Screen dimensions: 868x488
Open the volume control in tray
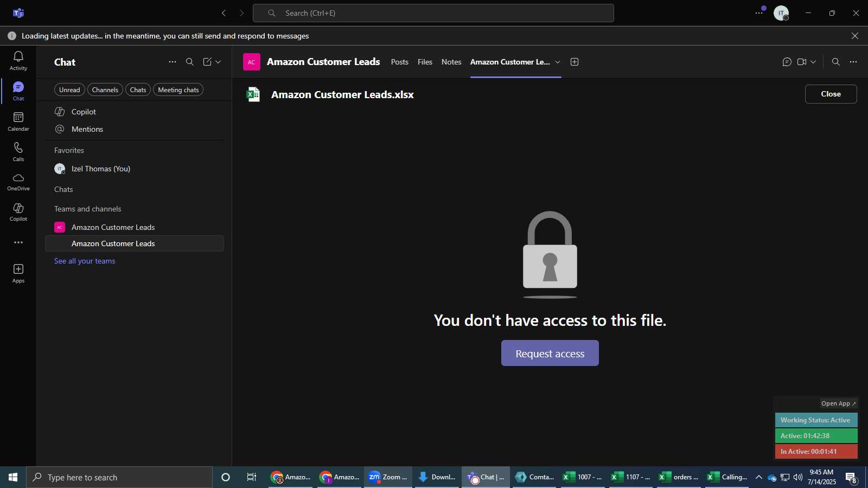798,477
